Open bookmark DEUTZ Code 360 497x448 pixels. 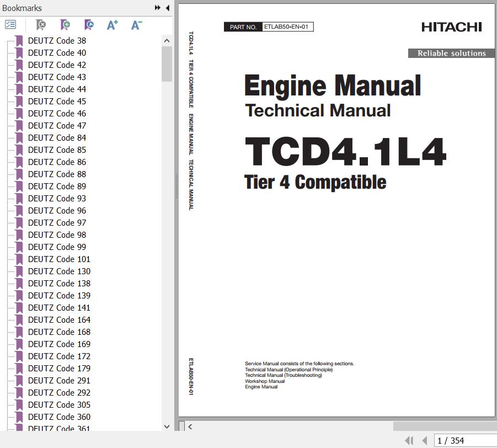pyautogui.click(x=59, y=417)
